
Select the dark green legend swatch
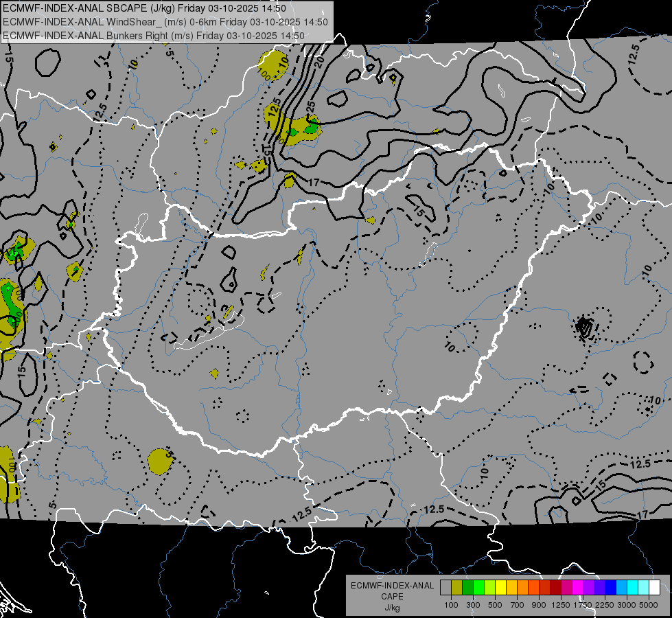pyautogui.click(x=468, y=587)
